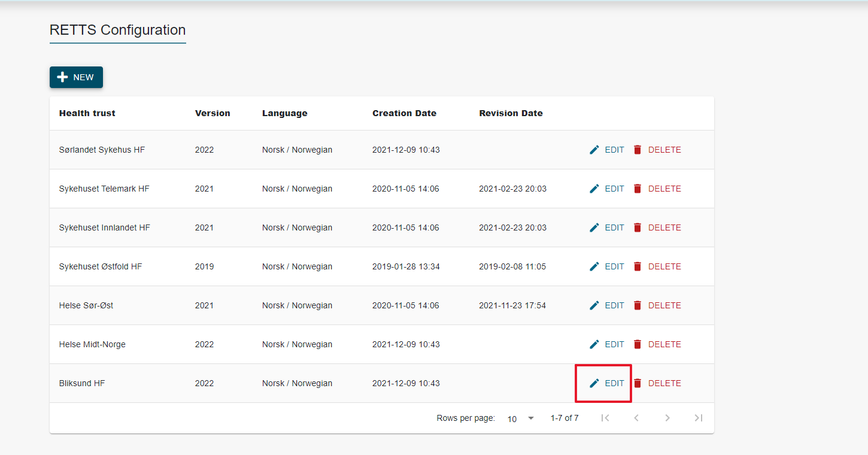Select EDIT label for Sørlandet Sykehus HF
The image size is (868, 455).
tap(614, 150)
